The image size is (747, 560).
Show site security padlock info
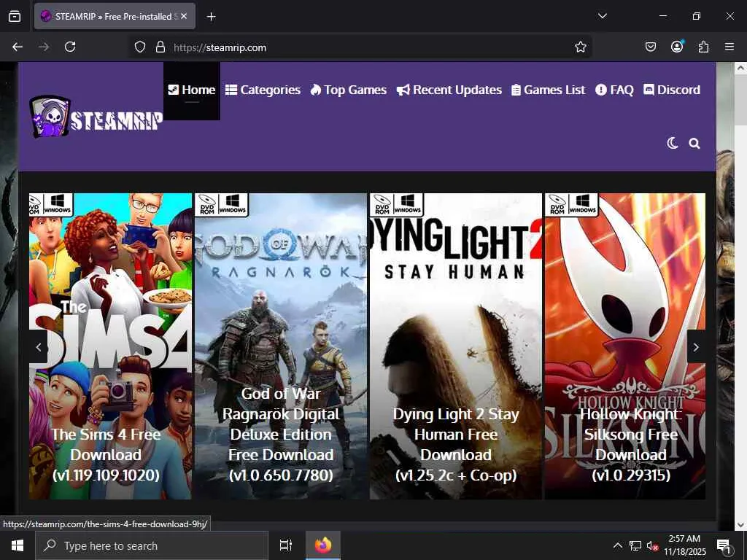pos(160,47)
